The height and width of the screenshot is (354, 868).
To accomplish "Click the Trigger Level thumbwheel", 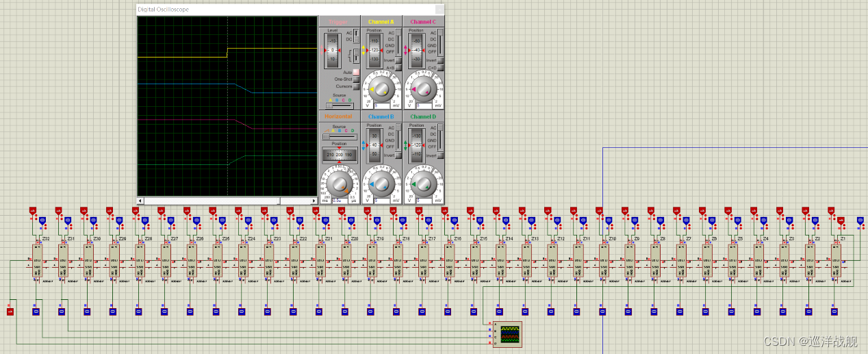I will (x=333, y=51).
